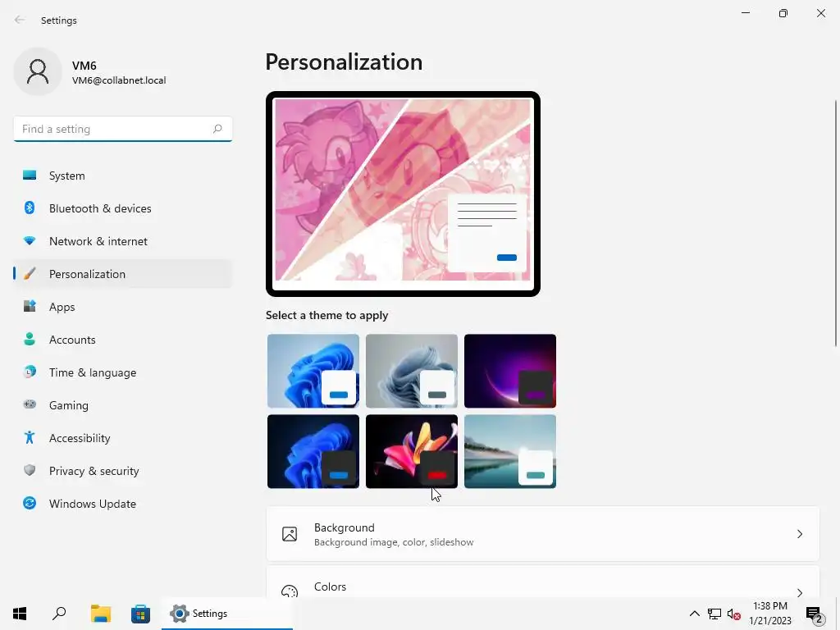Open Windows Update label

point(93,504)
